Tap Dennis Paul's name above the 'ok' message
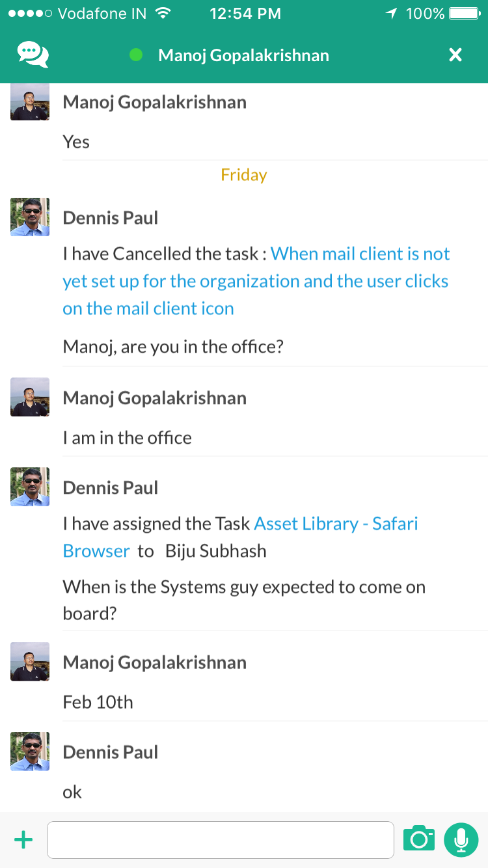The width and height of the screenshot is (488, 868). (x=111, y=752)
